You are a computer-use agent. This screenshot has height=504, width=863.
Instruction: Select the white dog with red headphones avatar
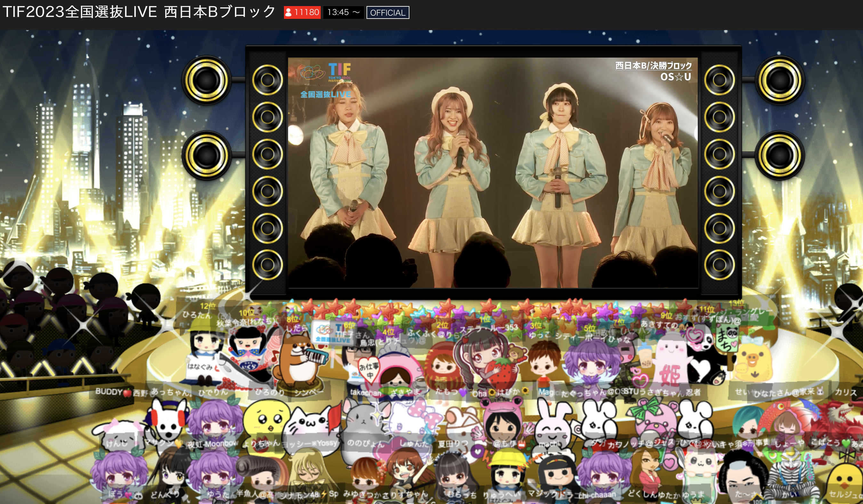coord(168,422)
